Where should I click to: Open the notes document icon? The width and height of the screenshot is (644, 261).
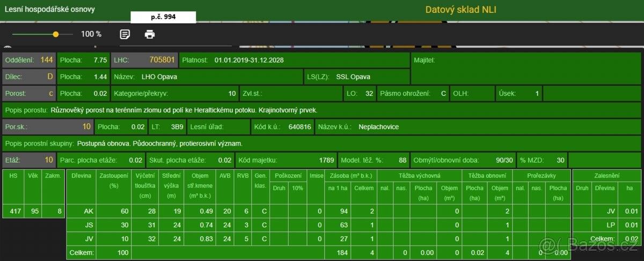(x=125, y=34)
